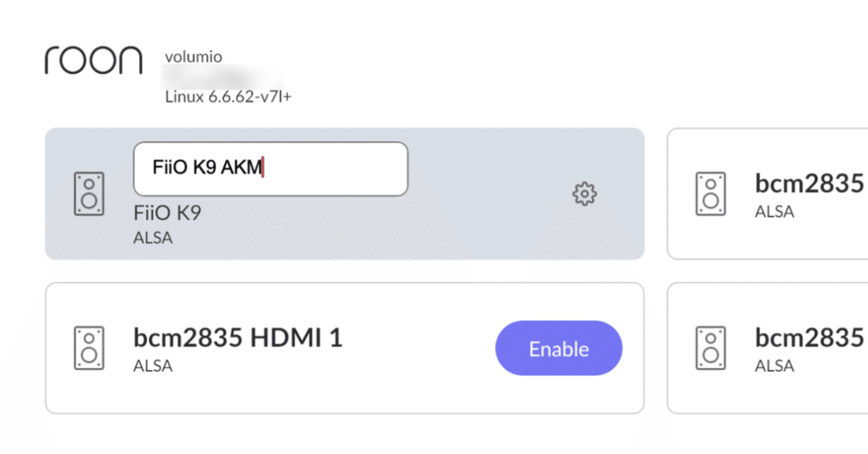Click the ALSA label under FiiO K9

[x=153, y=238]
